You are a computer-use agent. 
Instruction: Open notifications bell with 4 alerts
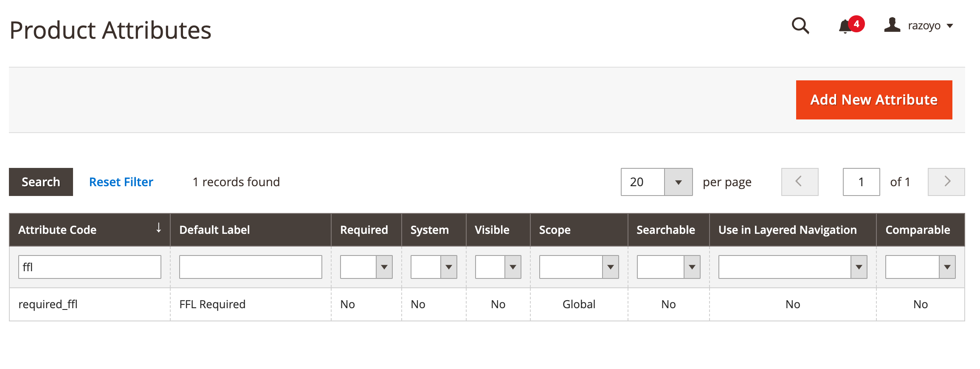click(845, 26)
